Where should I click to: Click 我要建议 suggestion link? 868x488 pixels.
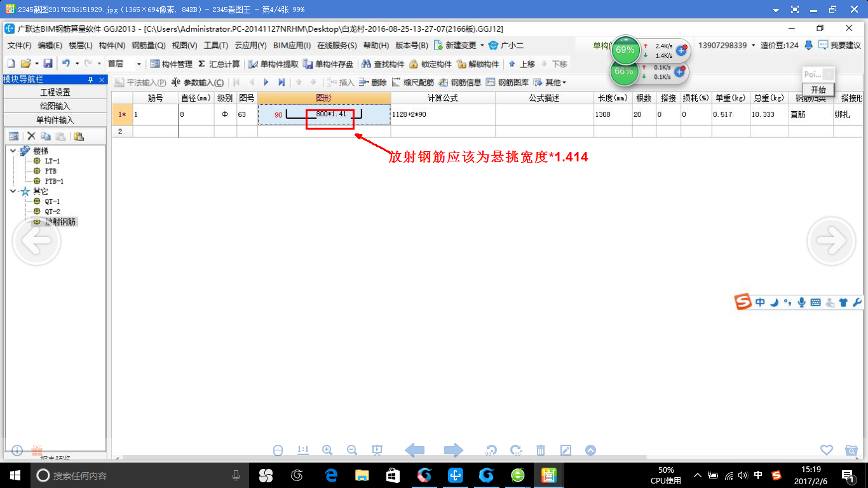pyautogui.click(x=839, y=46)
